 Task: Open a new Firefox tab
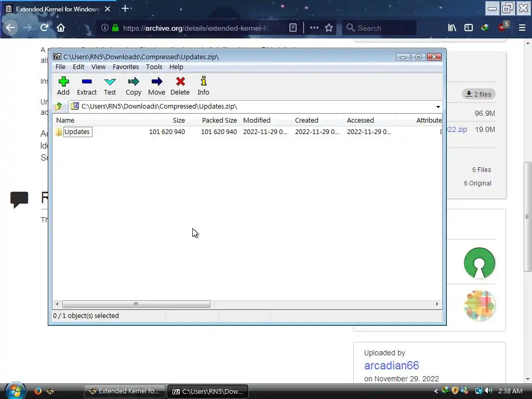tap(125, 8)
